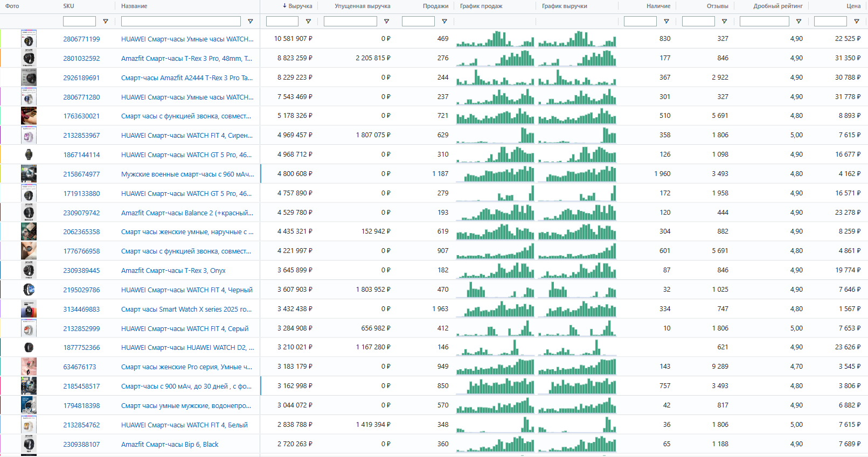Select reviews cell 9 289

click(x=720, y=367)
